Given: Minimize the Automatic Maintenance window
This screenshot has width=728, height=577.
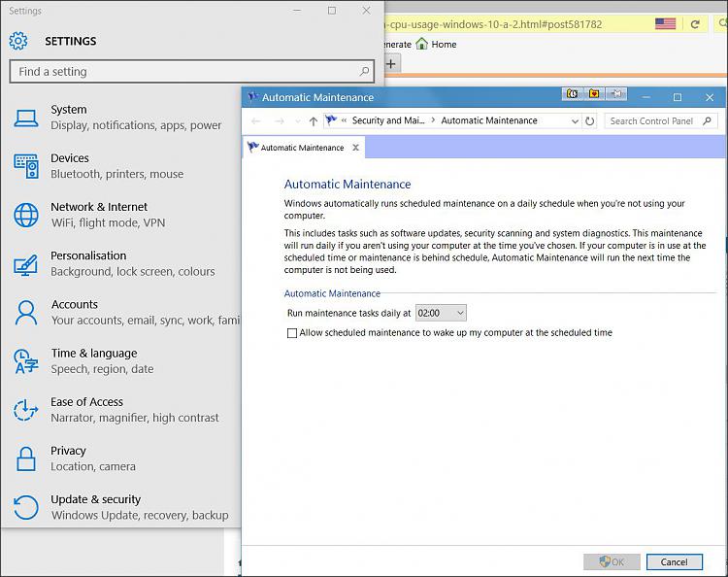Looking at the screenshot, I should [645, 97].
